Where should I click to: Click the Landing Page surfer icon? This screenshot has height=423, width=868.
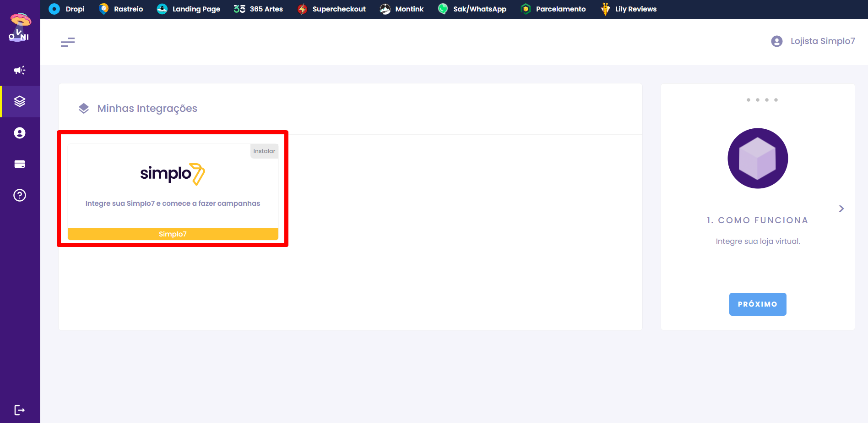click(x=162, y=9)
